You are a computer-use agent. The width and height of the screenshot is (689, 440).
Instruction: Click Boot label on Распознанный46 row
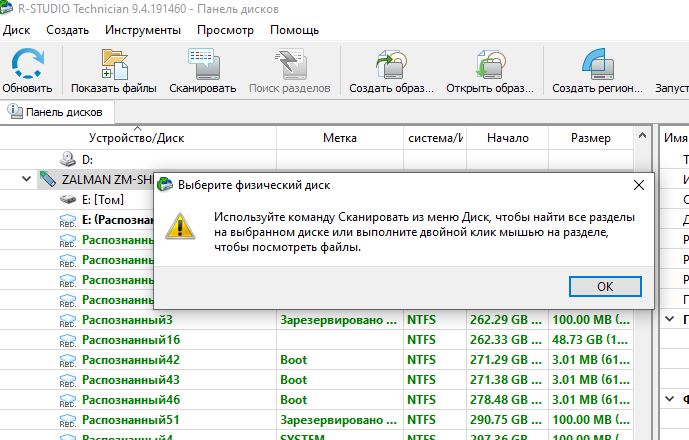point(294,400)
